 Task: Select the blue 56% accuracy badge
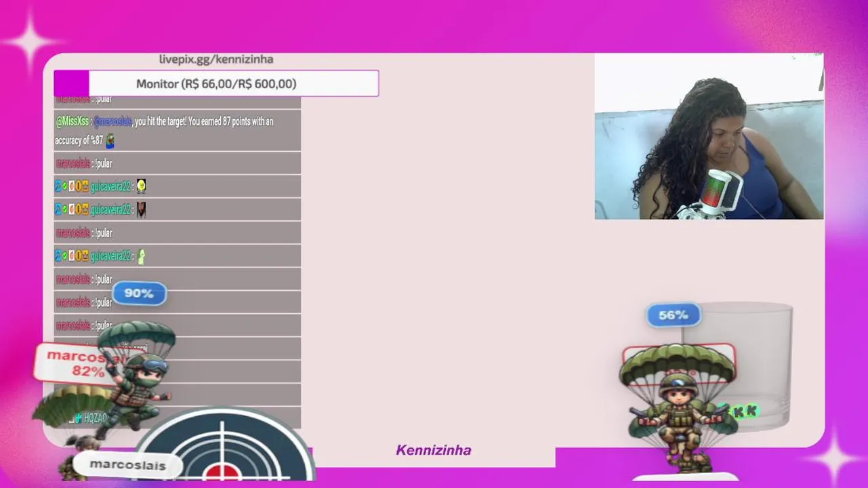click(673, 315)
